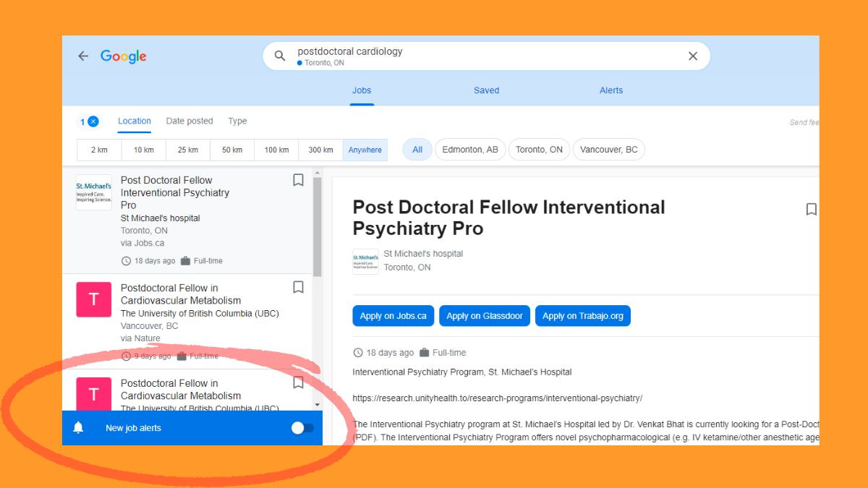
Task: Bookmark the second Cardiovascular Metabolism listing
Action: [x=298, y=382]
